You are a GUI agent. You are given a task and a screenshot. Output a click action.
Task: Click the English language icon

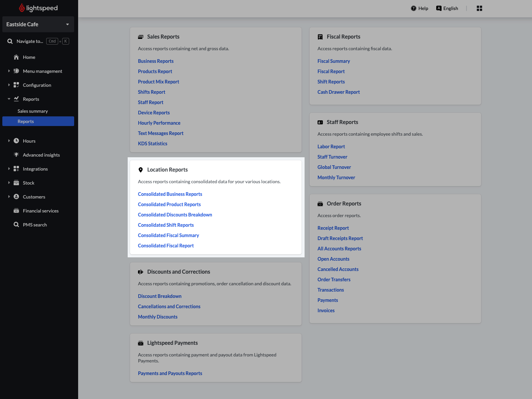point(439,8)
